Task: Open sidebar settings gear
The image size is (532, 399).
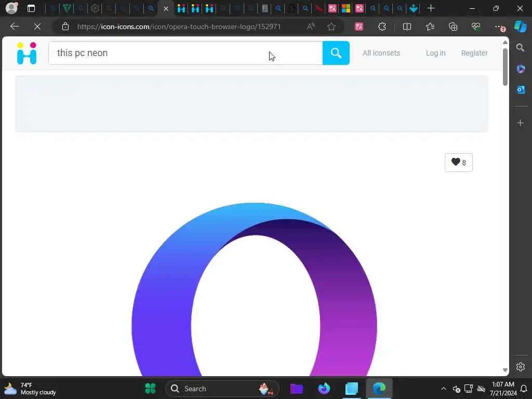Action: pyautogui.click(x=521, y=367)
